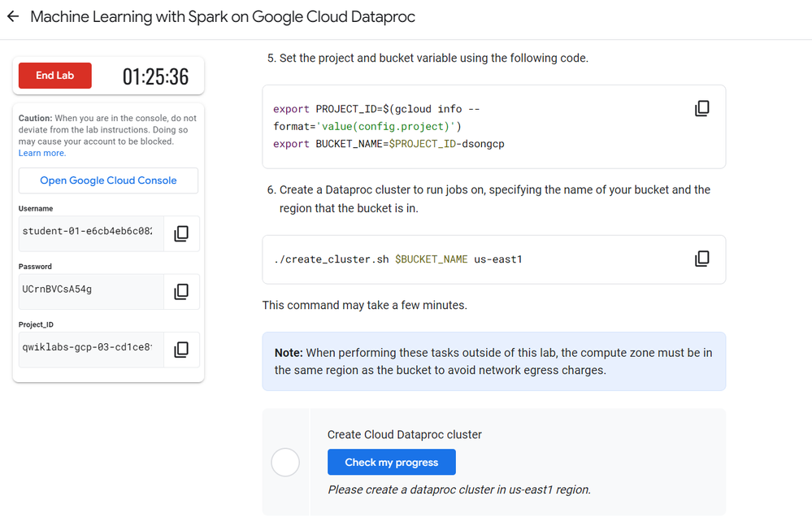Copy the Username value
The height and width of the screenshot is (522, 812).
pyautogui.click(x=181, y=233)
